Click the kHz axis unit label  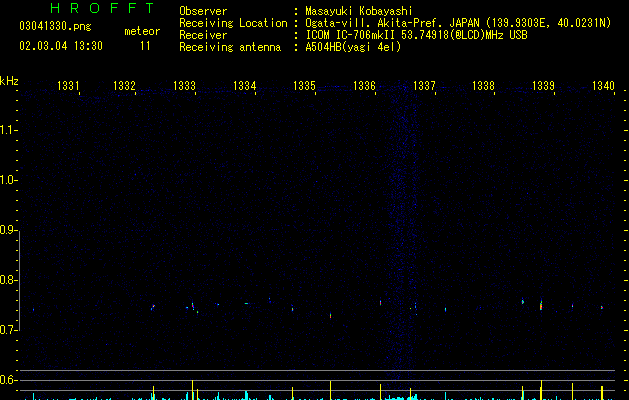[x=9, y=81]
